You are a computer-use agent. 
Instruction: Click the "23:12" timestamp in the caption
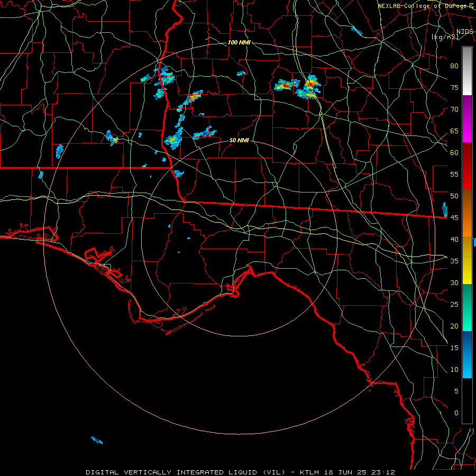[382, 472]
